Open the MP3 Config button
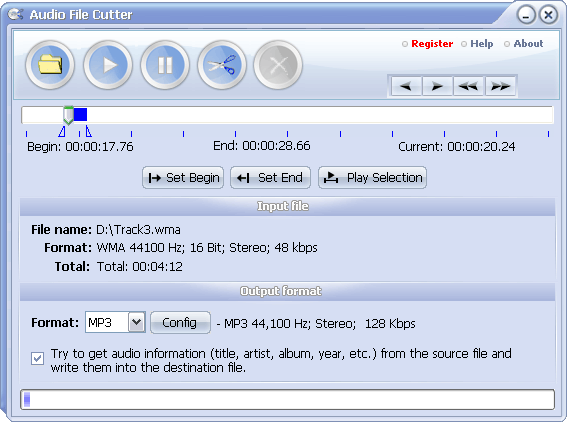The image size is (567, 422). point(180,322)
